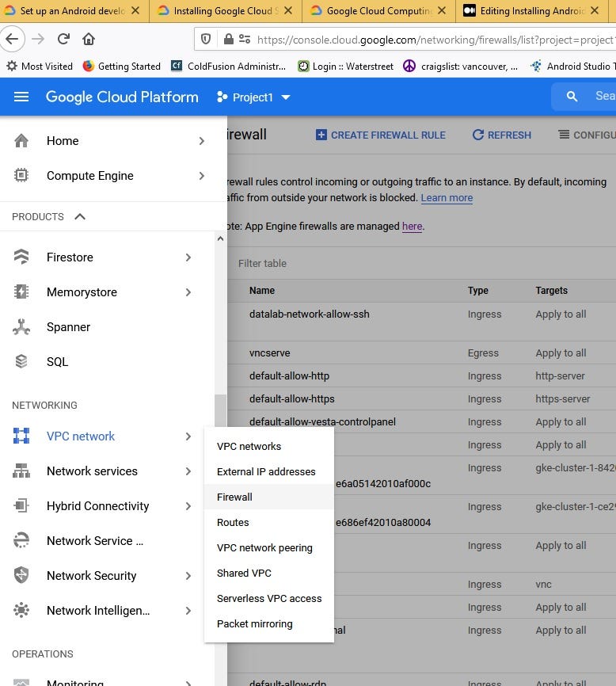
Task: Click the Compute Engine chip icon
Action: click(x=21, y=175)
